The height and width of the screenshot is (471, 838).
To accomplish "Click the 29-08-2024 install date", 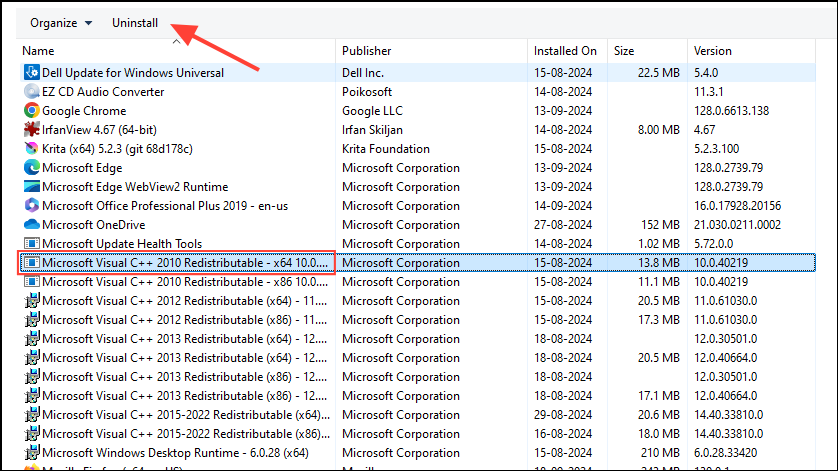I will 563,415.
